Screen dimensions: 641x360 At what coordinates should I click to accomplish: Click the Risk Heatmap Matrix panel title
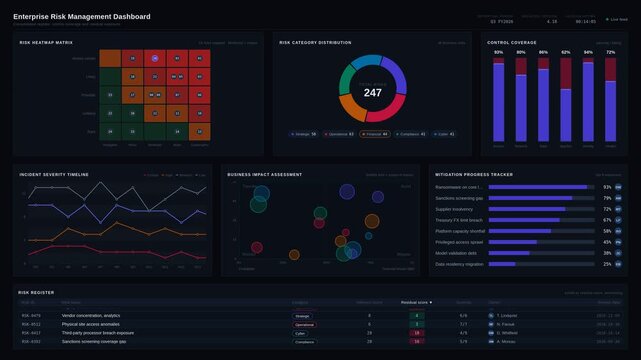[46, 42]
